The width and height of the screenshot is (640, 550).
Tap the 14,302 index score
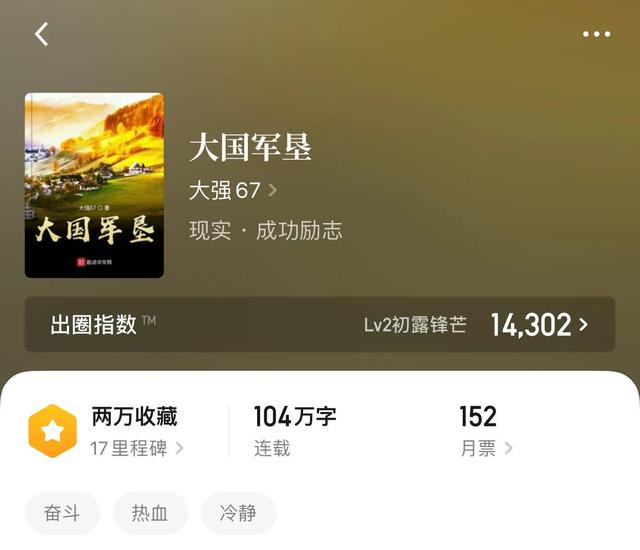coord(531,325)
